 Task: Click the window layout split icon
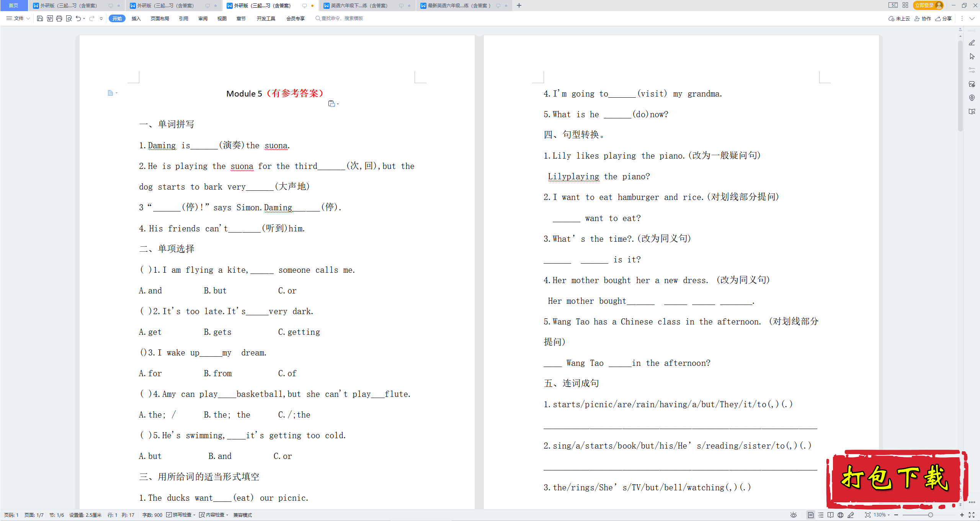(893, 5)
